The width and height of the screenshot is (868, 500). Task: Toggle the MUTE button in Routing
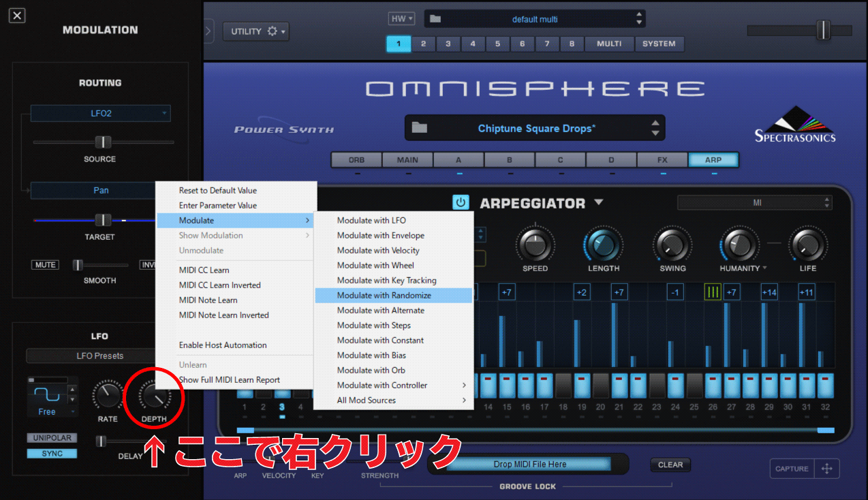[45, 264]
